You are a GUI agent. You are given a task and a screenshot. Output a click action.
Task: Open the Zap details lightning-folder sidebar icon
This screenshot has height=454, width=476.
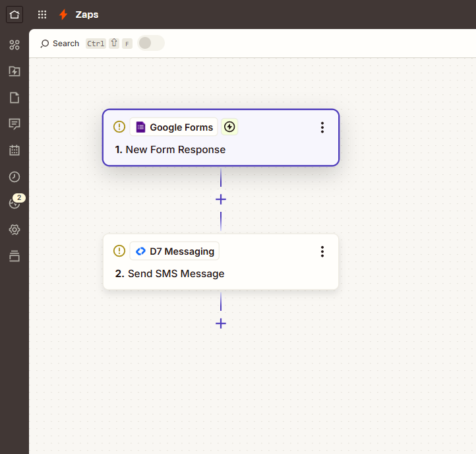click(x=15, y=71)
